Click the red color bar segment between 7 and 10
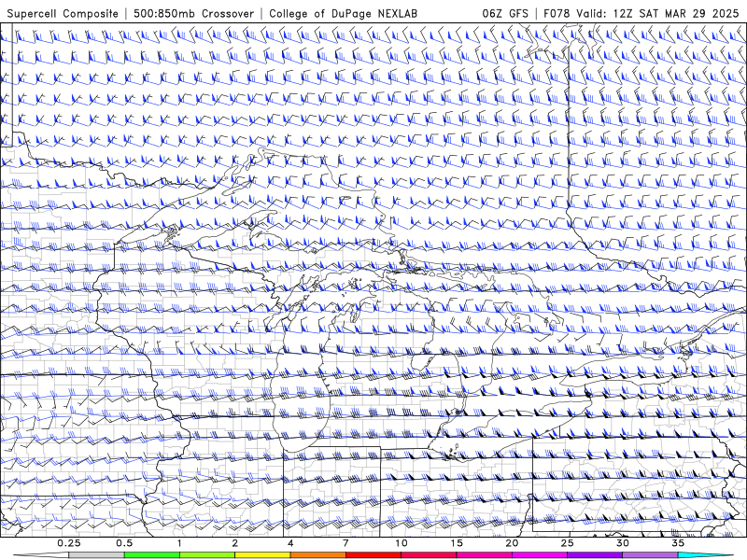Viewport: 747px width, 560px height. (x=373, y=555)
